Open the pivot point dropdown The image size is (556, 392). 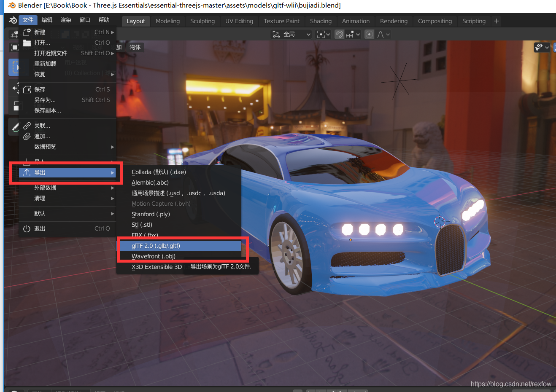click(x=323, y=34)
